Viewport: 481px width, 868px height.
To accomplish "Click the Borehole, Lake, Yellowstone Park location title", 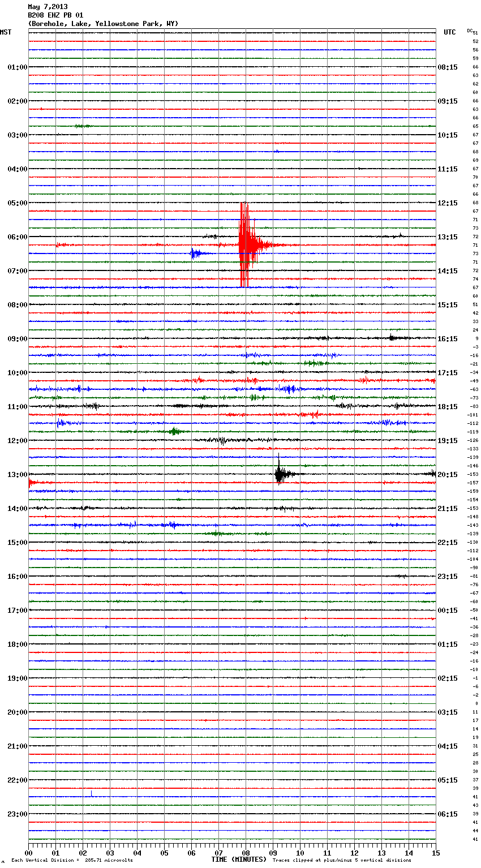I will click(103, 24).
